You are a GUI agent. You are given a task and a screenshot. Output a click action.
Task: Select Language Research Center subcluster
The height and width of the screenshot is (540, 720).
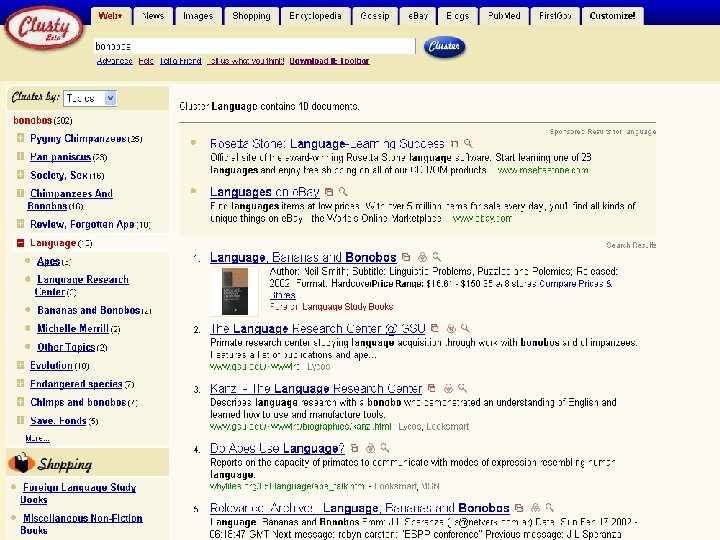tap(82, 285)
